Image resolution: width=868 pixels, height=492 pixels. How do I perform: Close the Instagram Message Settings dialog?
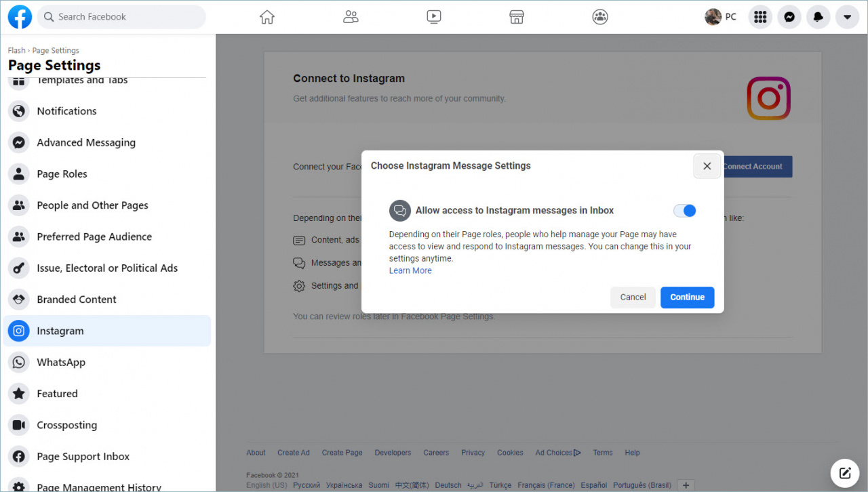707,166
